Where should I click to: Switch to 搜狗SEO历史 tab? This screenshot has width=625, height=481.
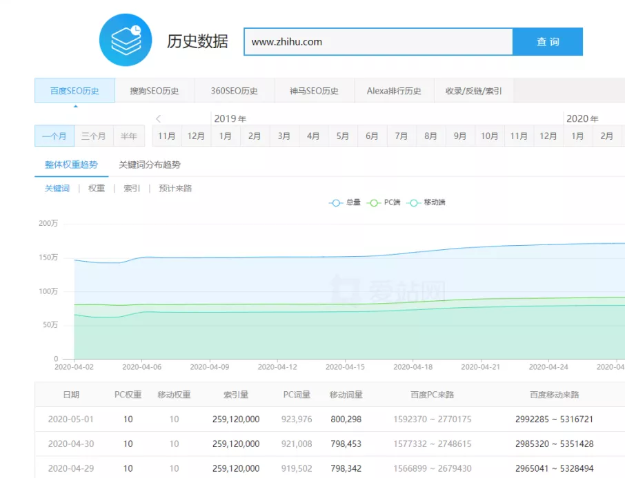coord(154,91)
